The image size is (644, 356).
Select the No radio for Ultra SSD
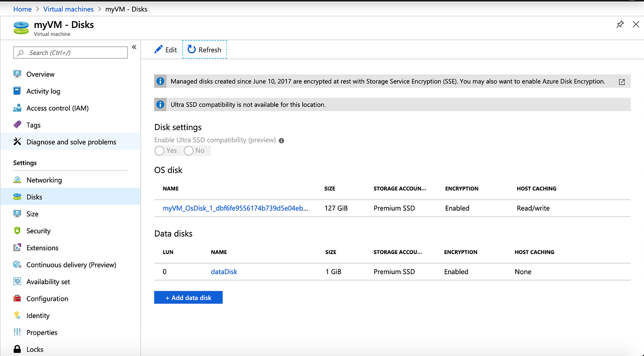(x=188, y=150)
